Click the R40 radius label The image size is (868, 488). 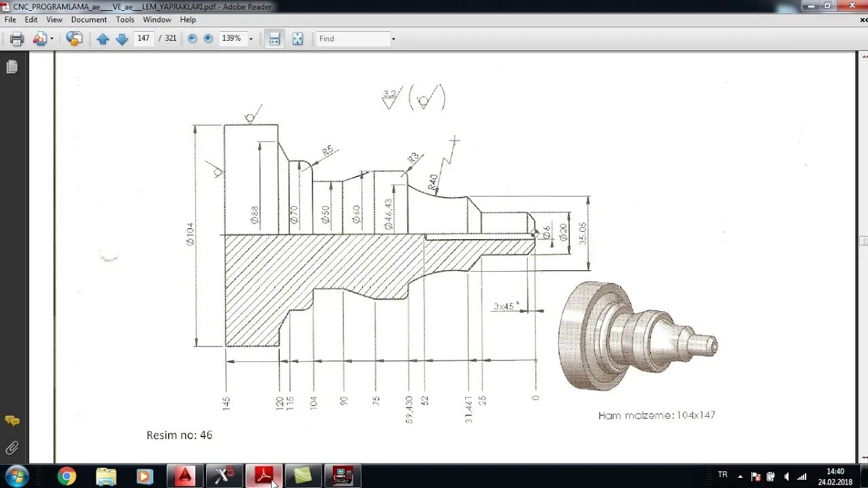[x=433, y=182]
